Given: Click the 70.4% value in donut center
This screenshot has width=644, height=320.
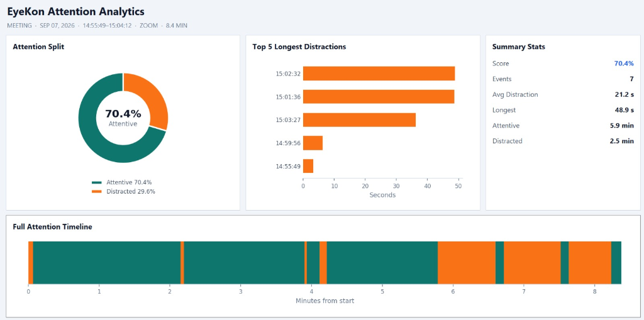Looking at the screenshot, I should point(123,114).
